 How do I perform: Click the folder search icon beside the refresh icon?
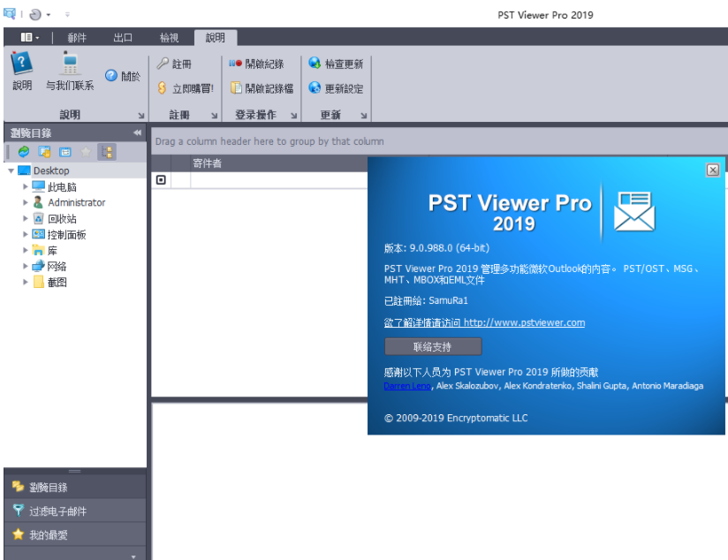tap(44, 152)
